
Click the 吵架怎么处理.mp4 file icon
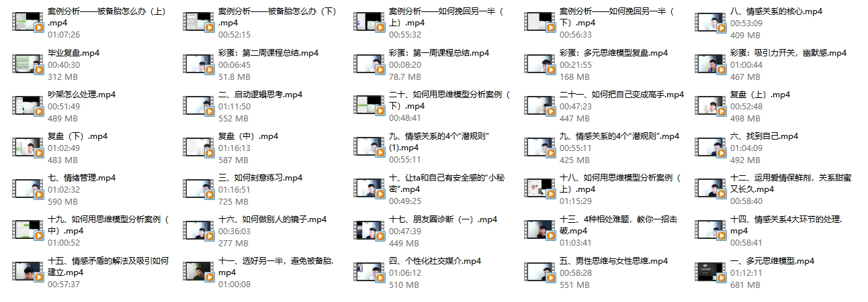(28, 106)
